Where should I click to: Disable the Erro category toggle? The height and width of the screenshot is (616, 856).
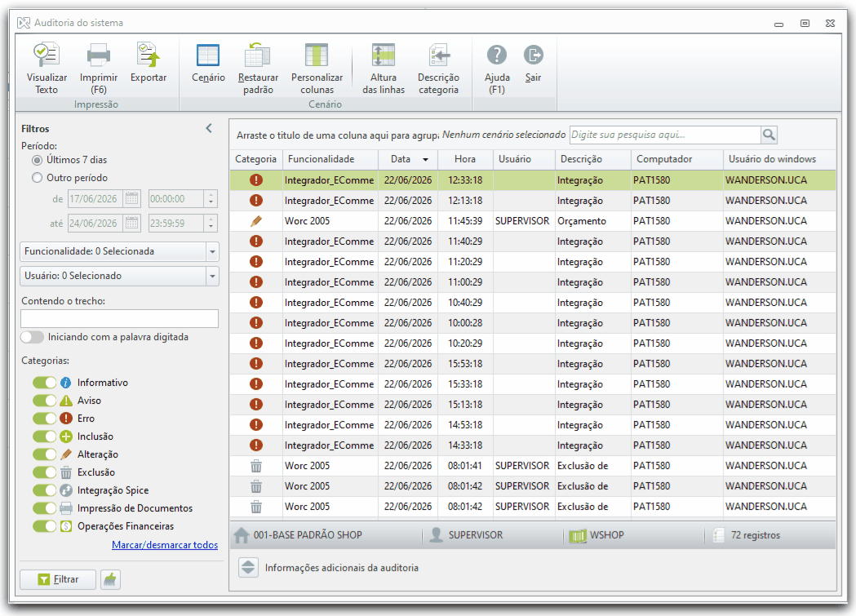coord(44,419)
